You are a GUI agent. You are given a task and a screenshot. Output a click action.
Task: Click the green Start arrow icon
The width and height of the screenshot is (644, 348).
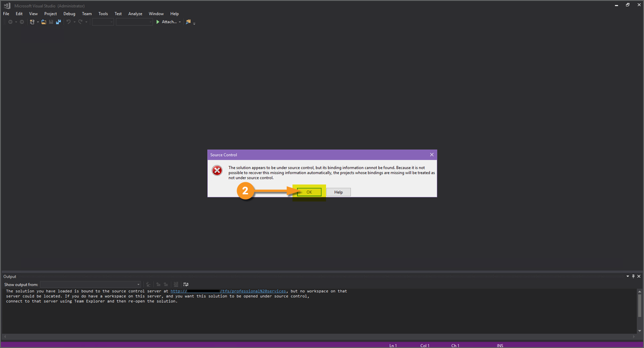click(x=158, y=22)
